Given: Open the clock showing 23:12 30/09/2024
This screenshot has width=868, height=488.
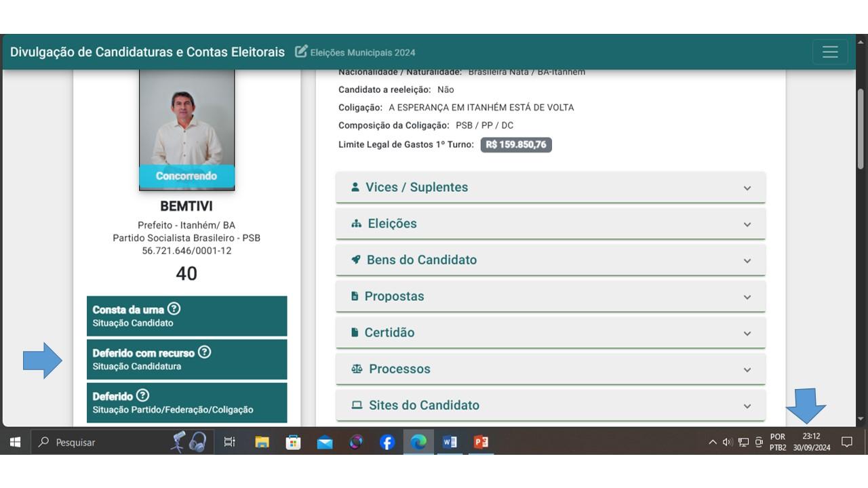Looking at the screenshot, I should point(812,442).
